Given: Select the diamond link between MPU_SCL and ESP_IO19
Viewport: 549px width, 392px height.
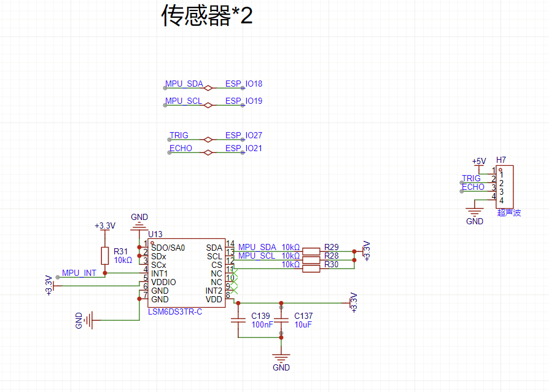Looking at the screenshot, I should pyautogui.click(x=208, y=105).
